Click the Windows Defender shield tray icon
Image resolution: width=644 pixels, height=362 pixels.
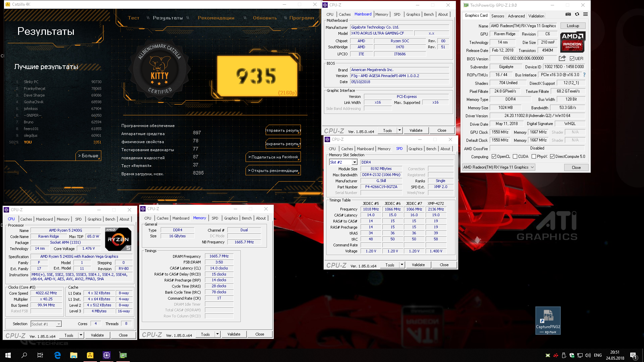click(x=572, y=355)
